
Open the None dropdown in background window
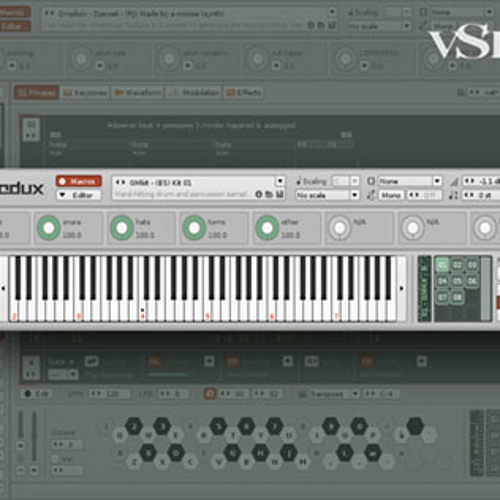coord(462,12)
